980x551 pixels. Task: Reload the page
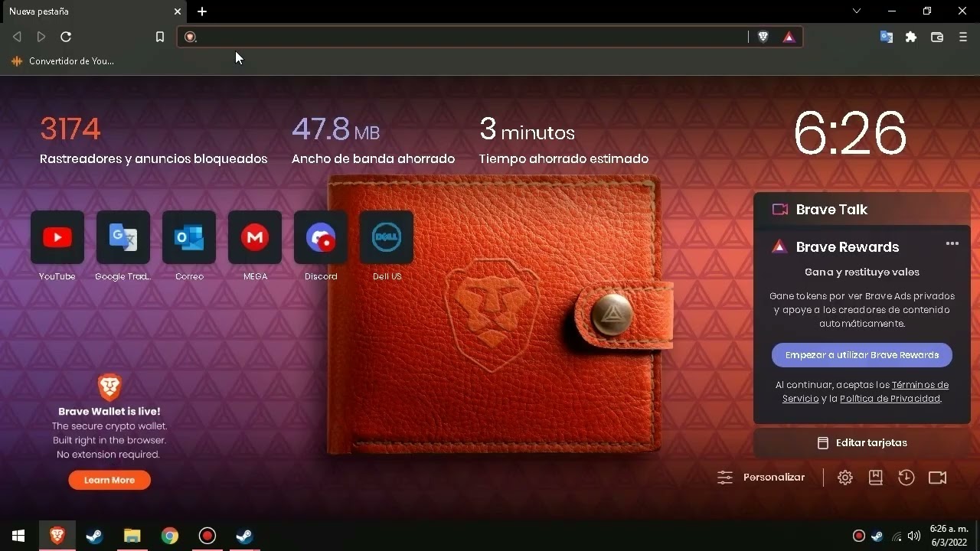pyautogui.click(x=66, y=37)
